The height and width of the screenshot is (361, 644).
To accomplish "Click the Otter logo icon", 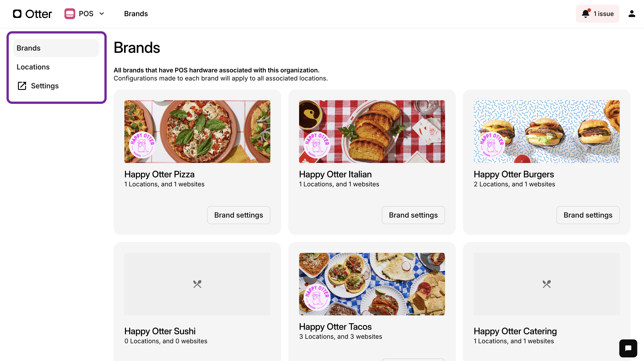I will (17, 14).
